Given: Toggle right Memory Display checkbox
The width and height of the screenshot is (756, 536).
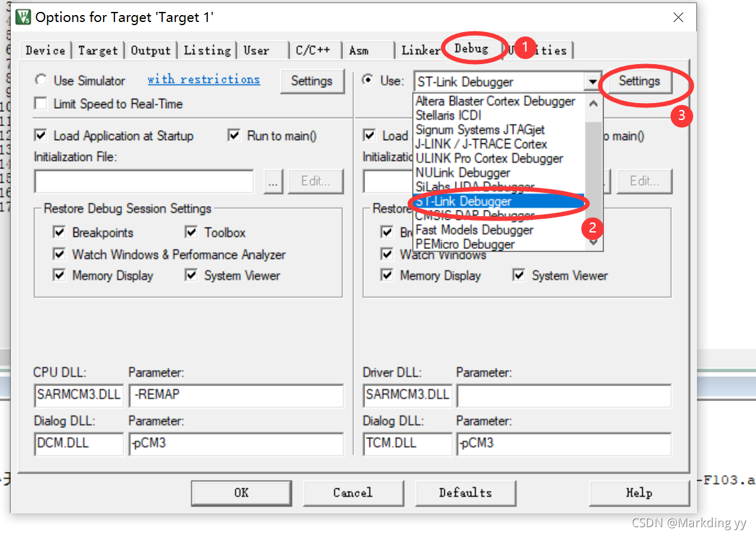Looking at the screenshot, I should click(388, 275).
